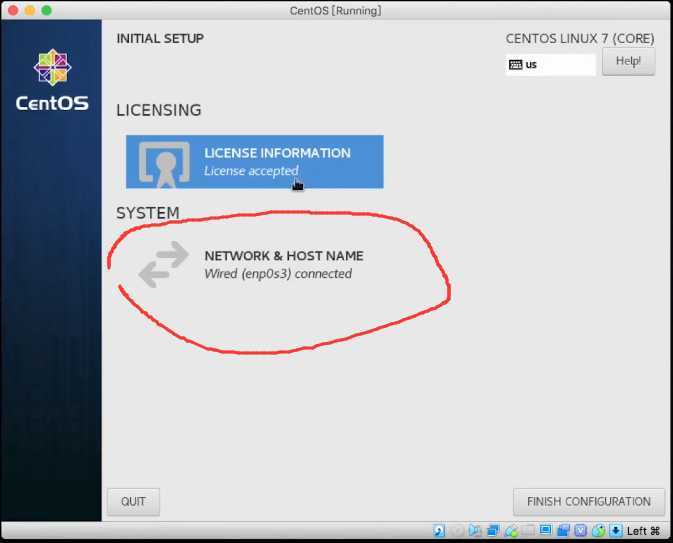Click the 'License accepted' status text
The height and width of the screenshot is (543, 673).
click(251, 171)
